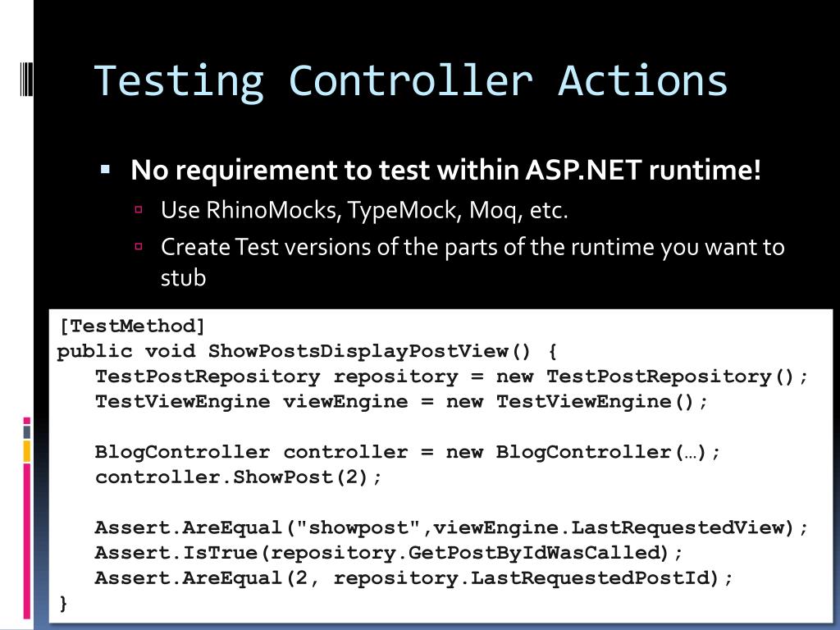Viewport: 840px width, 630px height.
Task: Click the pink vertical bar on left edge
Action: coord(27,540)
